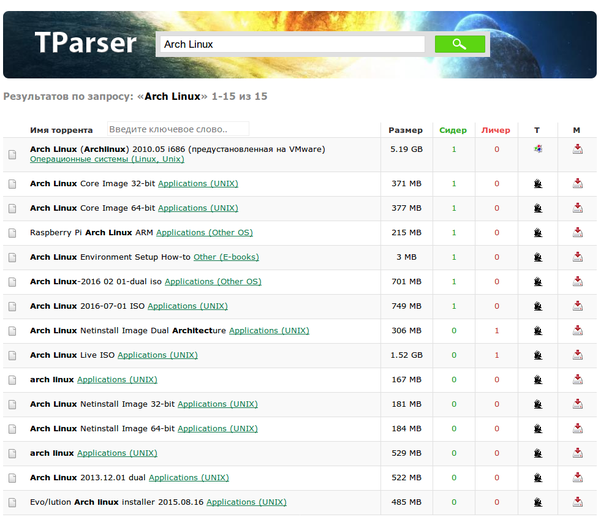Open Applications (Other OS) link for Raspberry Pi
The height and width of the screenshot is (525, 609).
point(204,233)
